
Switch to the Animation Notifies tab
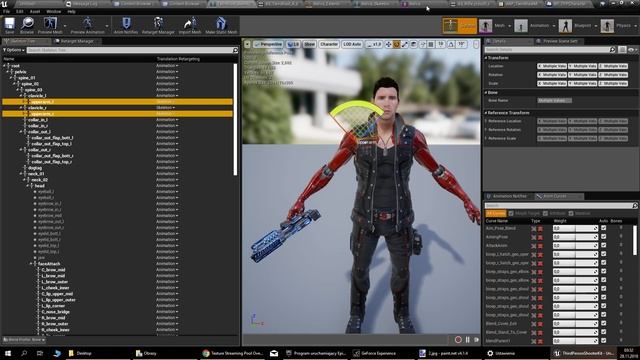(509, 196)
